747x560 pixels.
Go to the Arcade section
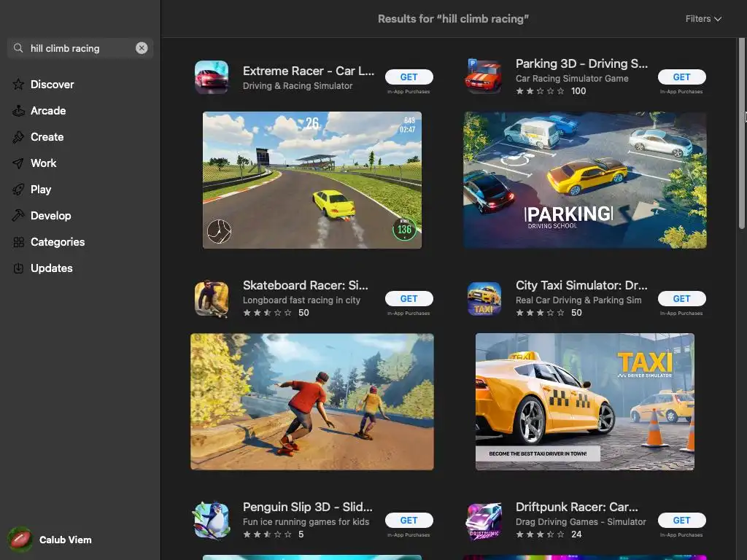coord(48,111)
